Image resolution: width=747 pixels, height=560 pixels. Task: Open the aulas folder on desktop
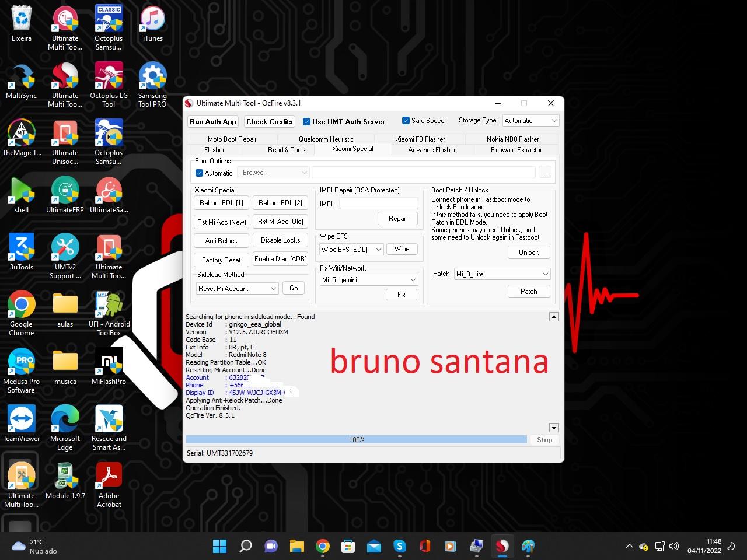pyautogui.click(x=65, y=310)
